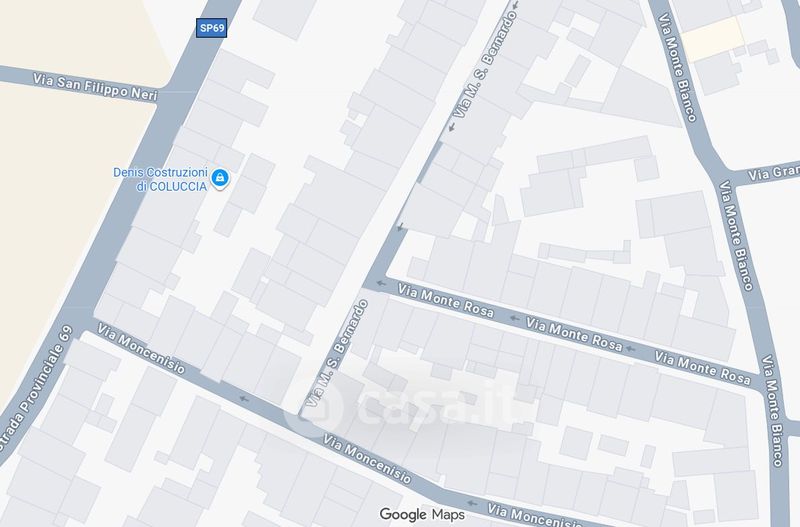This screenshot has width=800, height=527.
Task: Select the Via Gran street label
Action: 773,172
